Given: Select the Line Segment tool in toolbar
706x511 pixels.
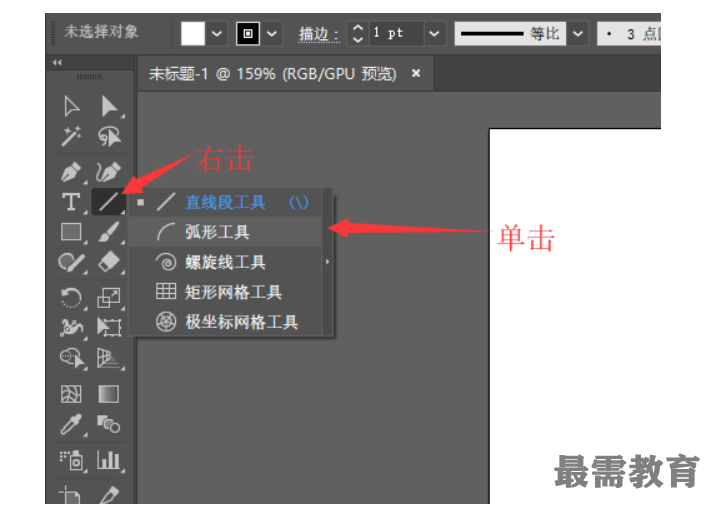Looking at the screenshot, I should (109, 202).
